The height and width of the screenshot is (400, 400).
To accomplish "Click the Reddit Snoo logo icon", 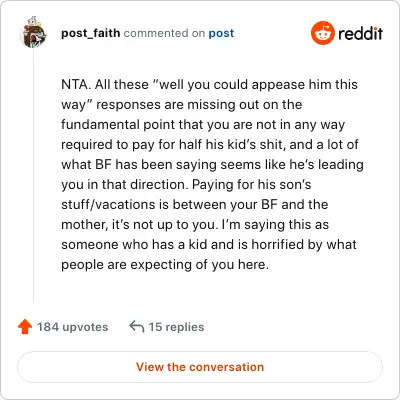I will [x=322, y=33].
